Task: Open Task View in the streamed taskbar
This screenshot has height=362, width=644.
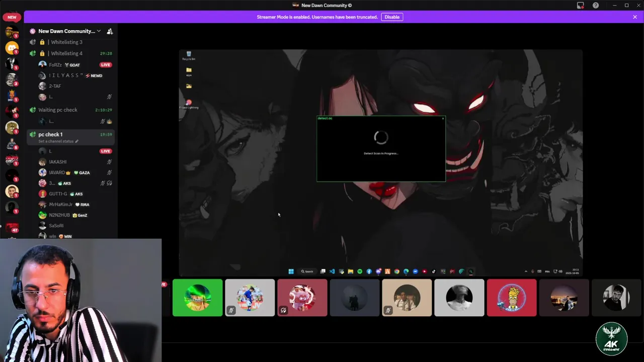Action: [x=323, y=271]
